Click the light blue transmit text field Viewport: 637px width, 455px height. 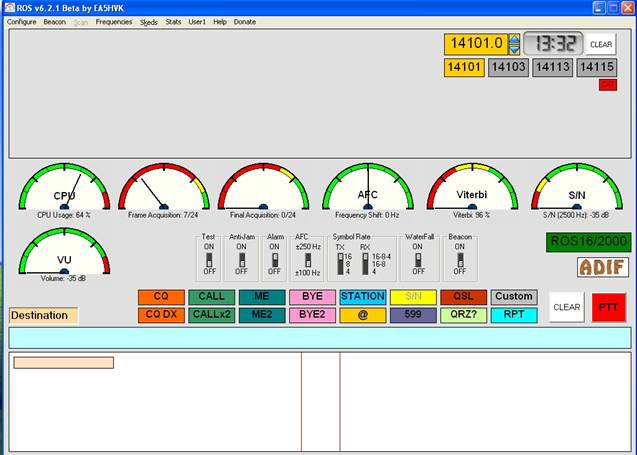click(320, 338)
